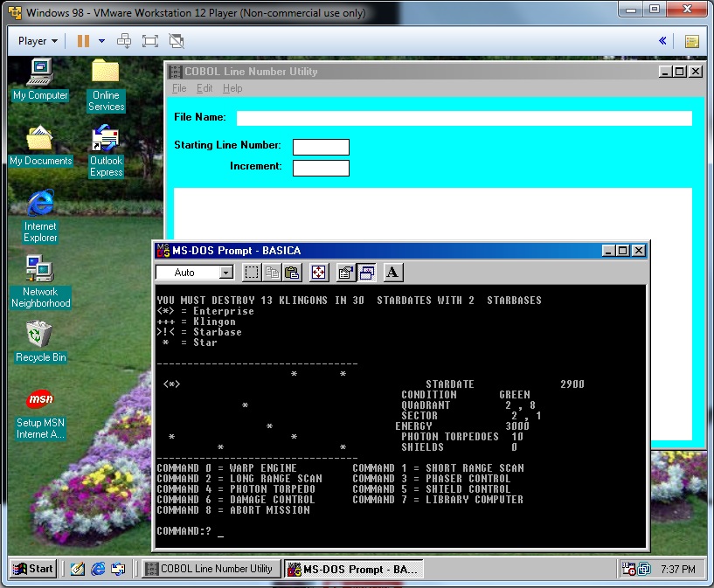Click the Paste icon in MS-DOS toolbar

click(x=292, y=273)
